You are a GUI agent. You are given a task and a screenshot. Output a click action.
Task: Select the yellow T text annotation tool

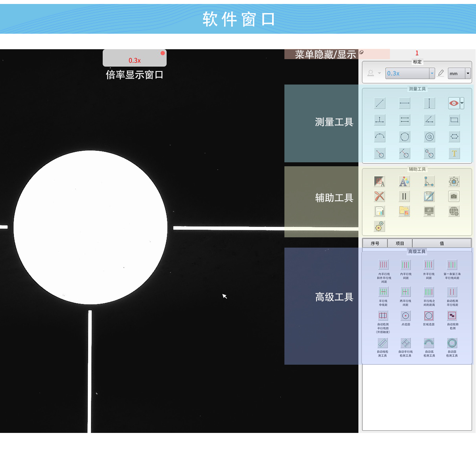pos(454,154)
